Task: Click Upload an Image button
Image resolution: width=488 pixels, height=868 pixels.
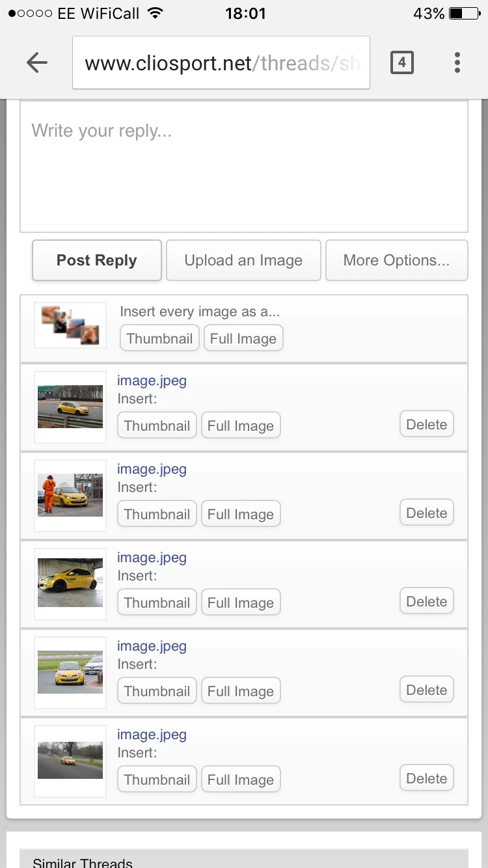Action: pyautogui.click(x=243, y=260)
